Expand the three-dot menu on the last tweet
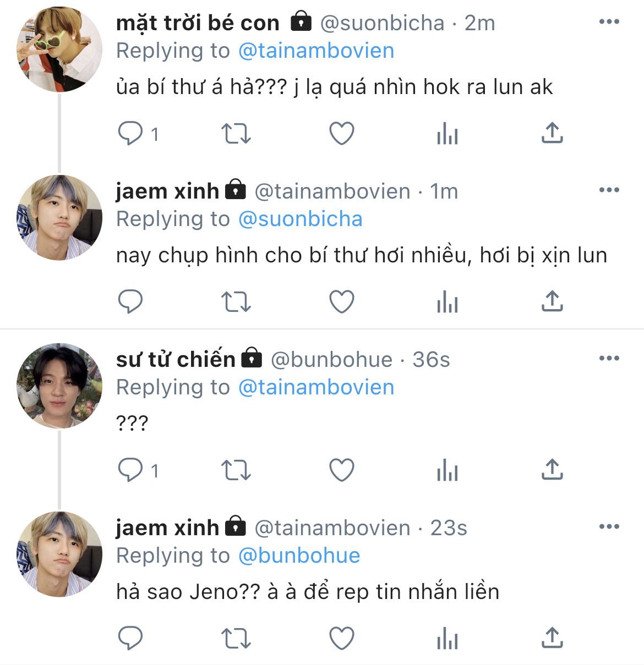This screenshot has width=644, height=665. tap(609, 527)
